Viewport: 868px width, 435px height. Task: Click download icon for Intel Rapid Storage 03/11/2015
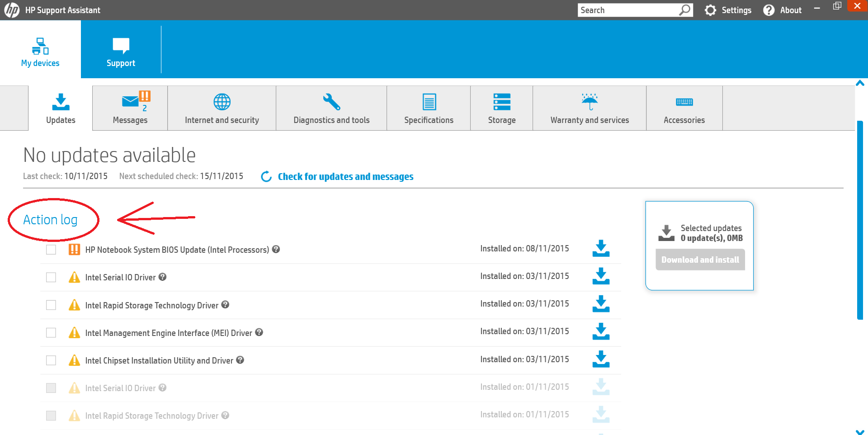[x=601, y=304]
